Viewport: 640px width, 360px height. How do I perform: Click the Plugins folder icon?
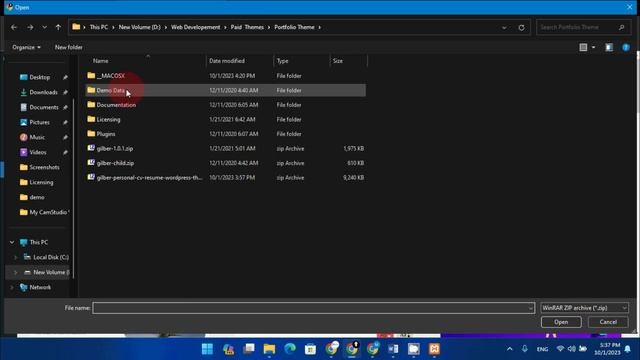click(x=91, y=133)
